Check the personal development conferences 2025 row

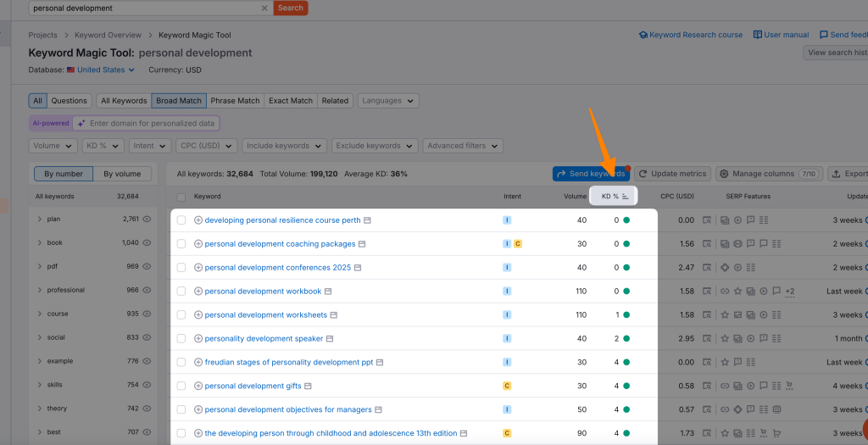coord(181,267)
